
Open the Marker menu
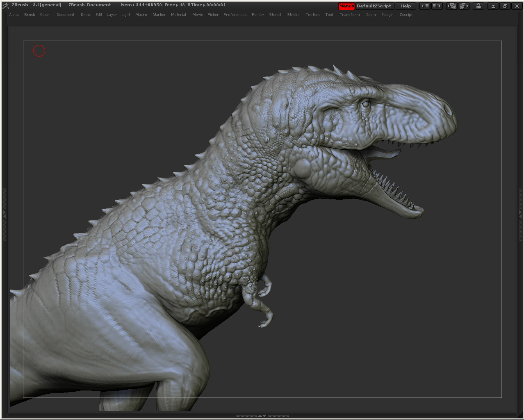pos(159,15)
